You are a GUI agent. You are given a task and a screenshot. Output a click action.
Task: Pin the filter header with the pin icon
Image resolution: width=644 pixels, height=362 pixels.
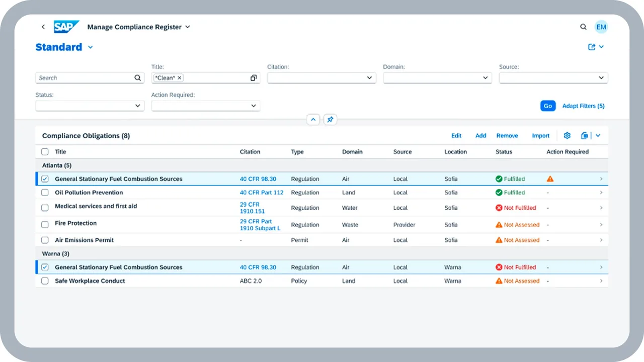click(330, 120)
